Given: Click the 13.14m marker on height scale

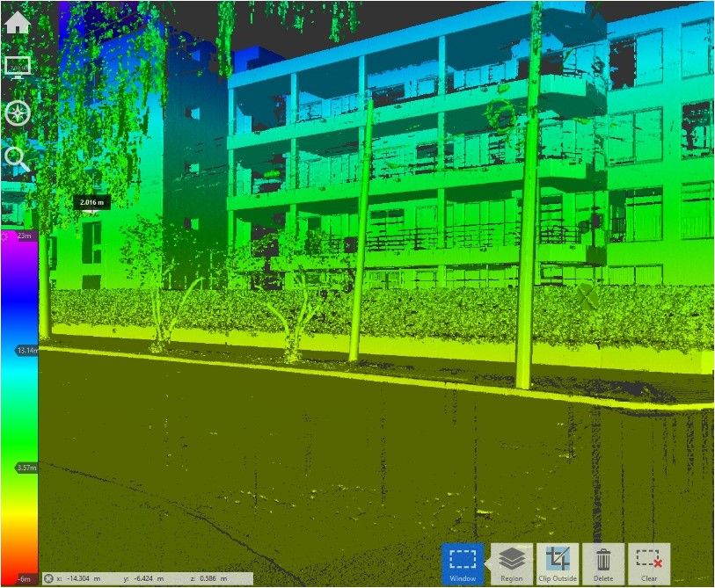Looking at the screenshot, I should click(x=27, y=351).
